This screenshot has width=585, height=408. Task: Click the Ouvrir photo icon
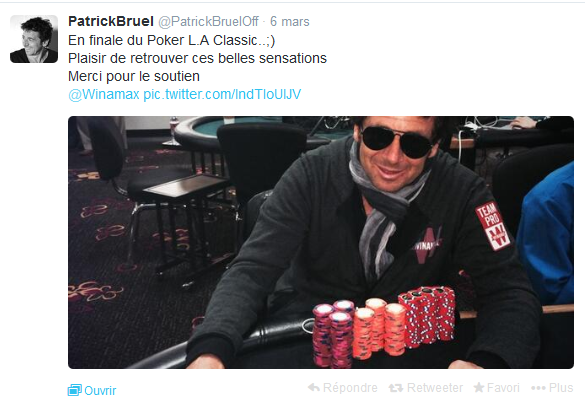tap(75, 390)
